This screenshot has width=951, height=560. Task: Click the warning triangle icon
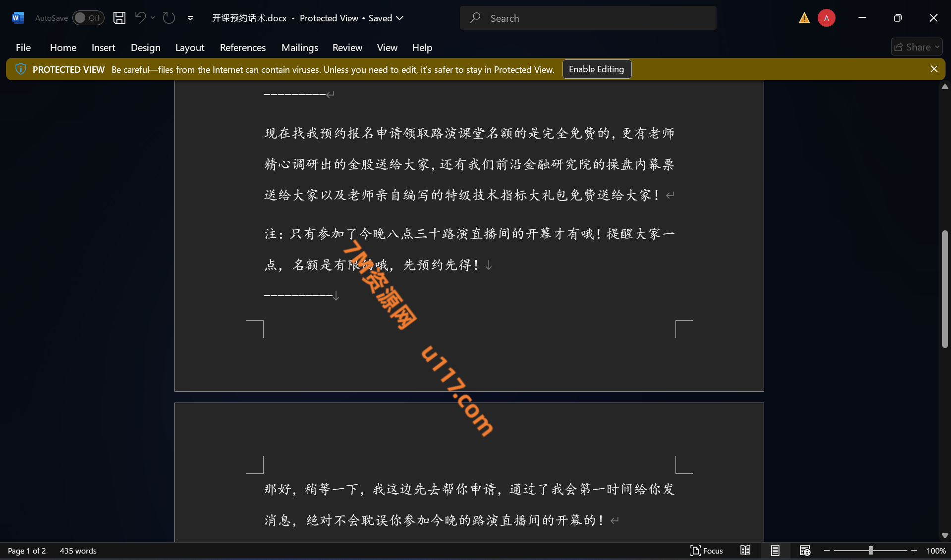point(804,18)
